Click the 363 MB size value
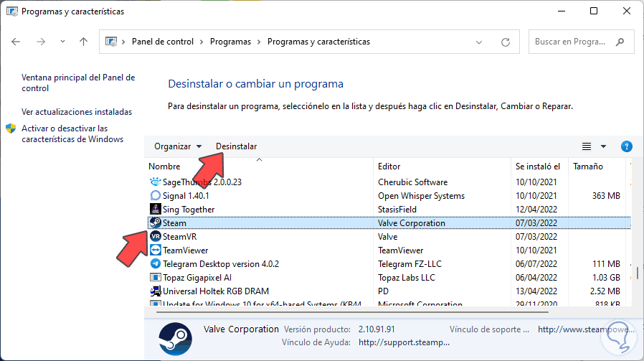Screen dimensions: 644x361 click(x=606, y=196)
